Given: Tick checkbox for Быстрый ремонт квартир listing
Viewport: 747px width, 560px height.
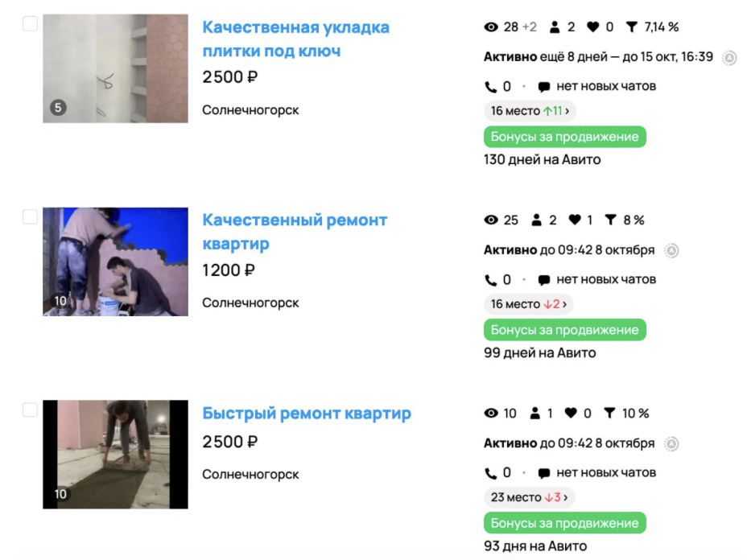Looking at the screenshot, I should 30,410.
